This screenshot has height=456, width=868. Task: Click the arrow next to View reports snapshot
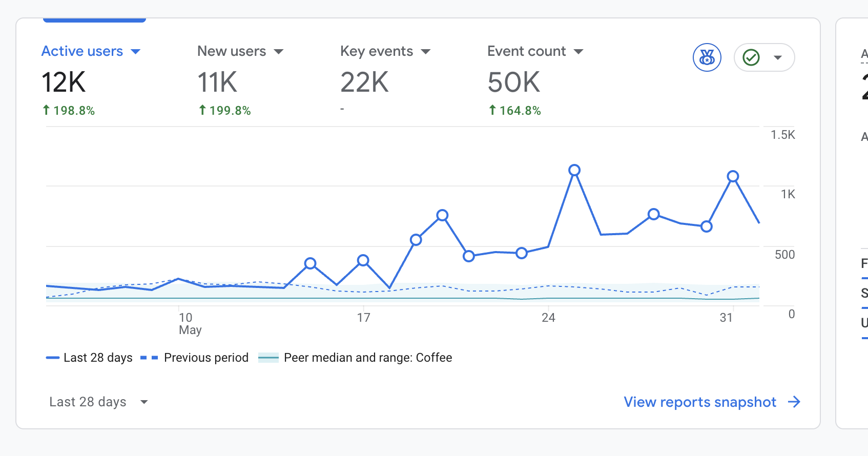pos(794,402)
